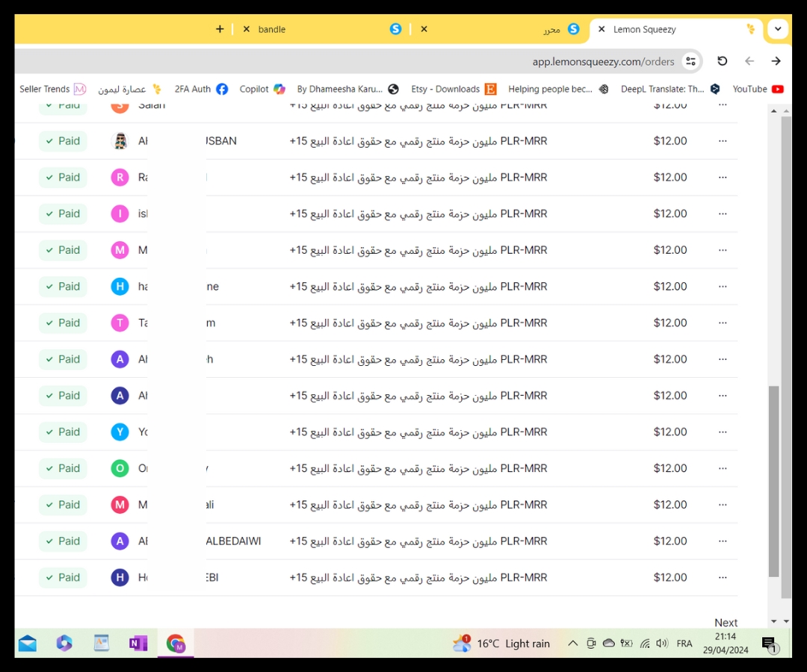Open the YouTube bookmark
The width and height of the screenshot is (807, 672).
[x=757, y=89]
